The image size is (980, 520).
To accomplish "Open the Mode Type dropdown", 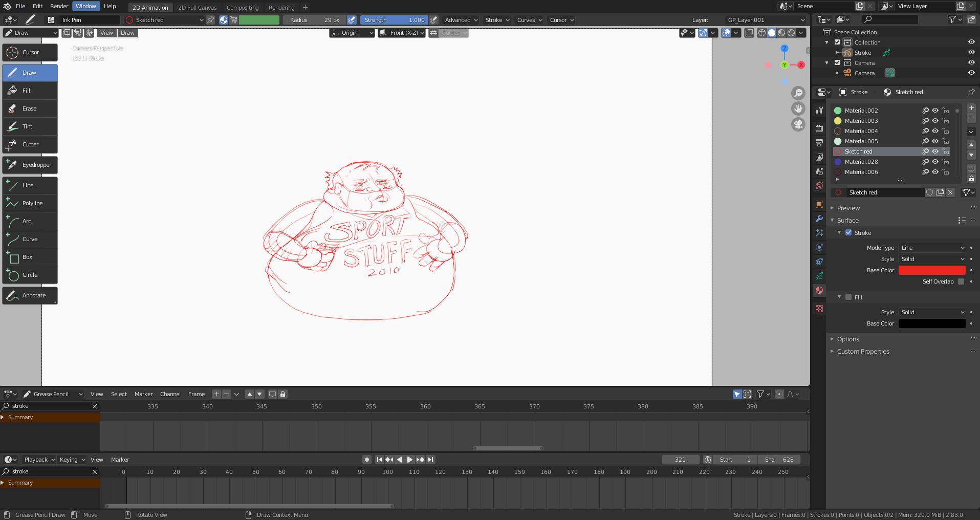I will pyautogui.click(x=932, y=248).
